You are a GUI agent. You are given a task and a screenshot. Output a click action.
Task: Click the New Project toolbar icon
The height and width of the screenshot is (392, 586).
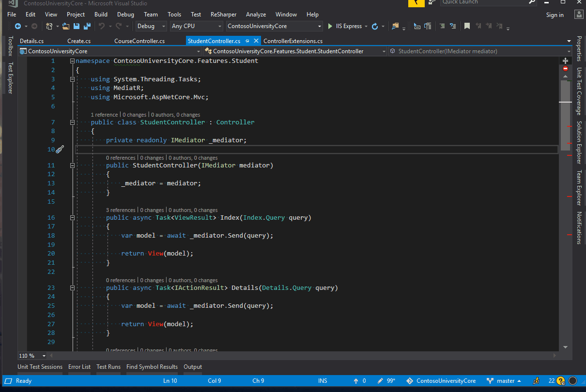(x=49, y=26)
